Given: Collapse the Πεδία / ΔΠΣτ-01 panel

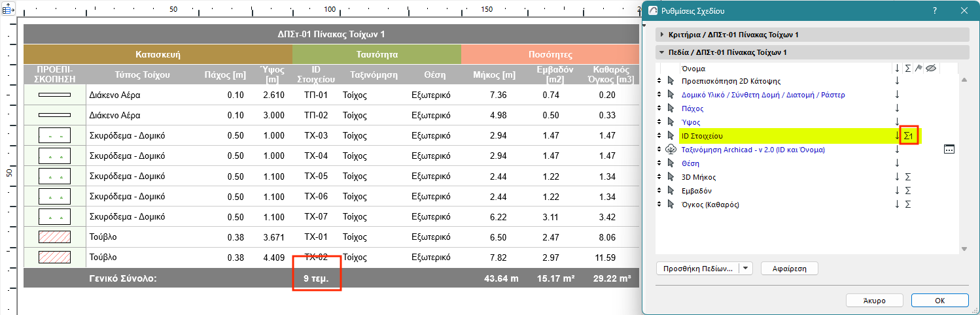Looking at the screenshot, I should [661, 52].
